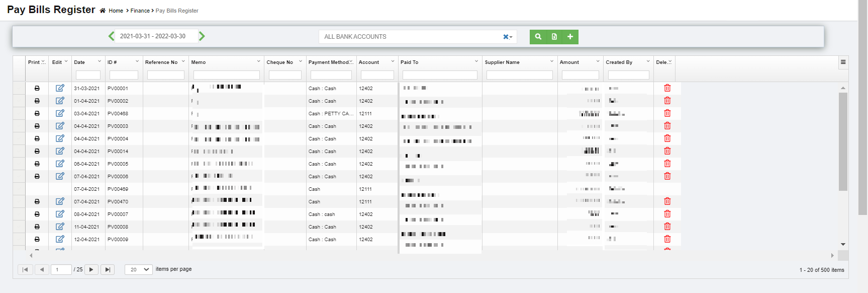Screen dimensions: 868x293
Task: Click the green search button
Action: pyautogui.click(x=538, y=37)
